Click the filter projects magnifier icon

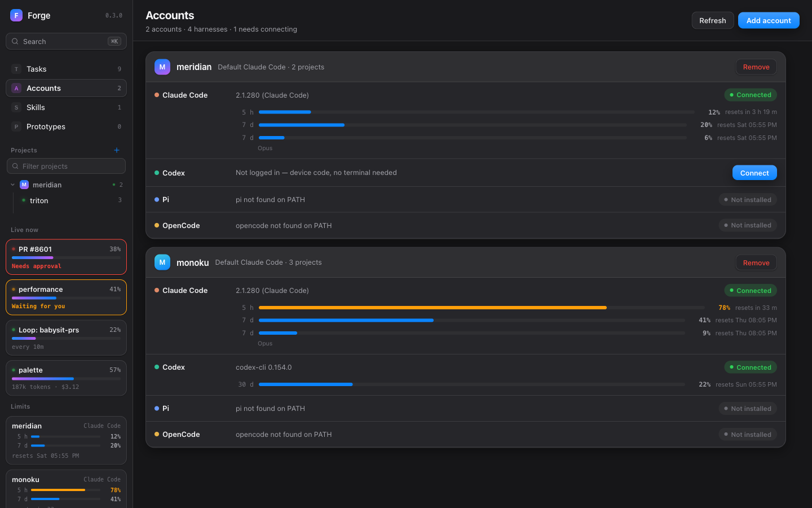15,166
